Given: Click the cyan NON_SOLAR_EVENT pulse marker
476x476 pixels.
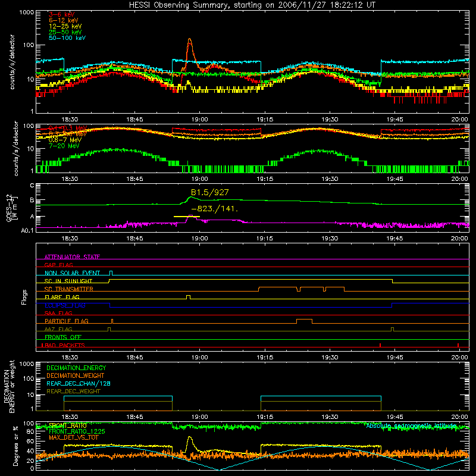Looking at the screenshot, I should tap(111, 273).
